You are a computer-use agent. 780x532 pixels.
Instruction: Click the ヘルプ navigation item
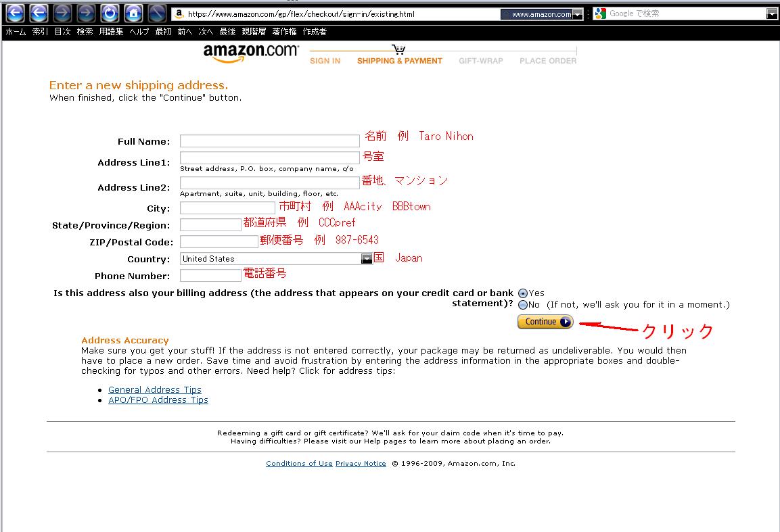[139, 32]
